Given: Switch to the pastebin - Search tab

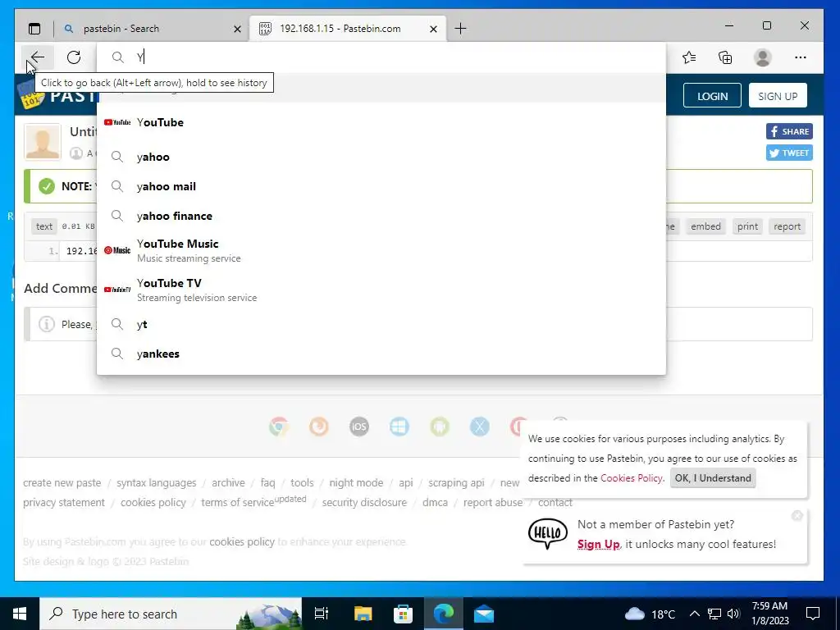Looking at the screenshot, I should pyautogui.click(x=153, y=29).
